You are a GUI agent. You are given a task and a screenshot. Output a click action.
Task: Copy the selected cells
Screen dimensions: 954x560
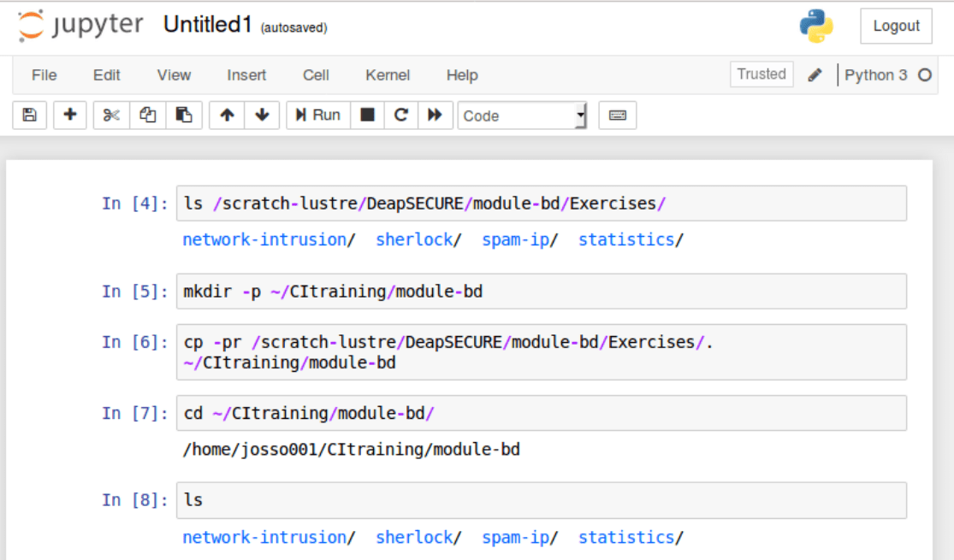coord(149,115)
